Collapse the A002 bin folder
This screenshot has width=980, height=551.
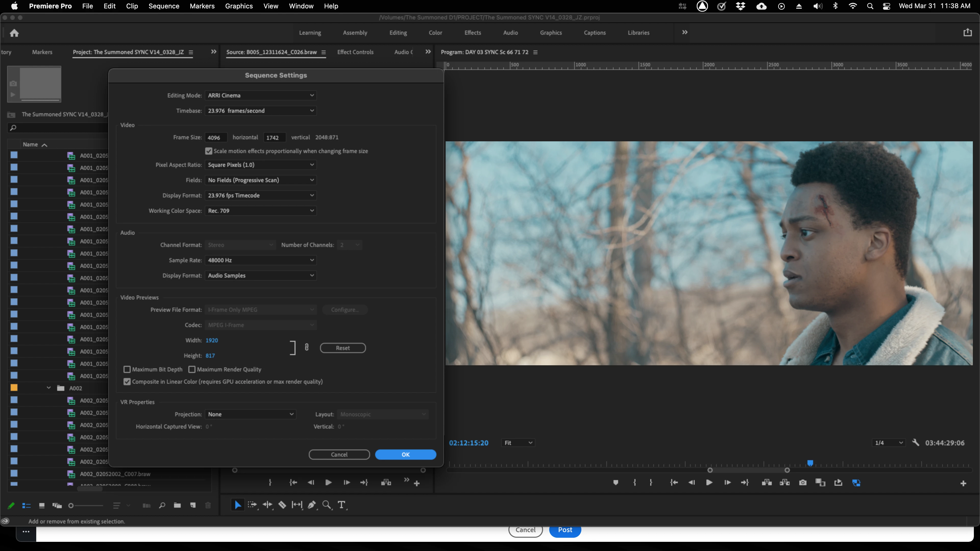pyautogui.click(x=49, y=388)
